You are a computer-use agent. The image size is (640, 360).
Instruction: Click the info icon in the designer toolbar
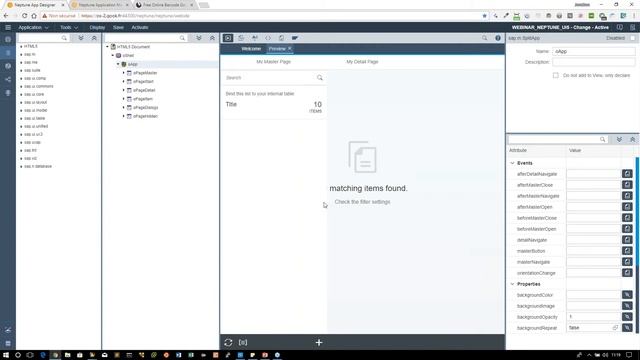coord(498,38)
